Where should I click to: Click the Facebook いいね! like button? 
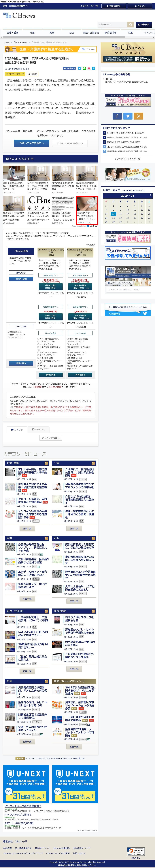tap(69, 68)
